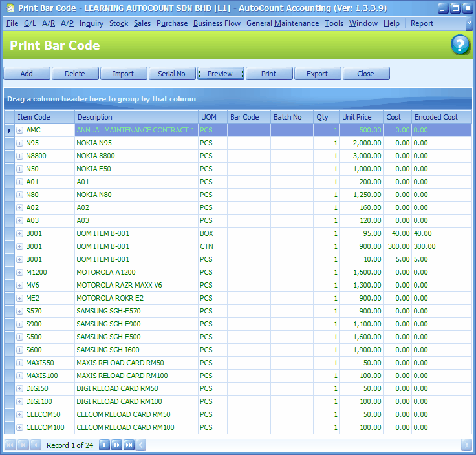Click the 3,000.00 unit price cell
476x455 pixels.
[x=362, y=156]
